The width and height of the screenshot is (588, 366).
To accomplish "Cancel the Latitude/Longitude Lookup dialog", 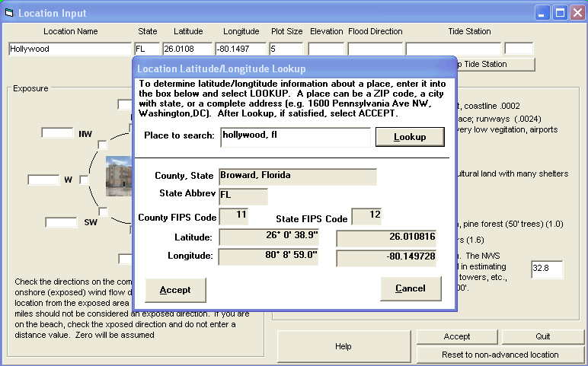I will (410, 288).
